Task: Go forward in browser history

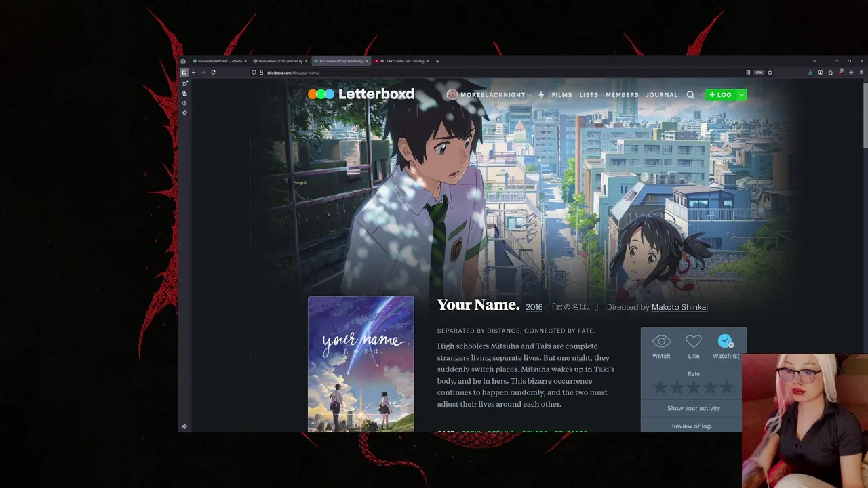Action: tap(203, 73)
